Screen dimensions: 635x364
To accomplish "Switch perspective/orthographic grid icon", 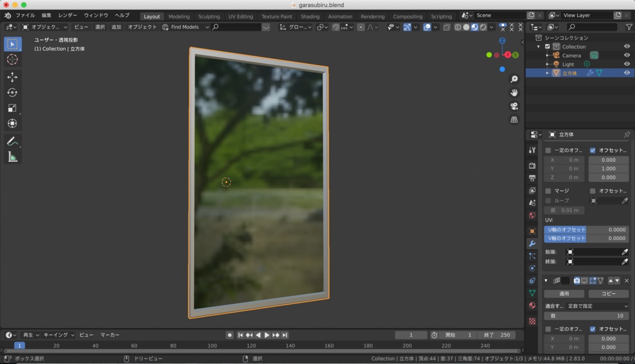I will [x=514, y=120].
